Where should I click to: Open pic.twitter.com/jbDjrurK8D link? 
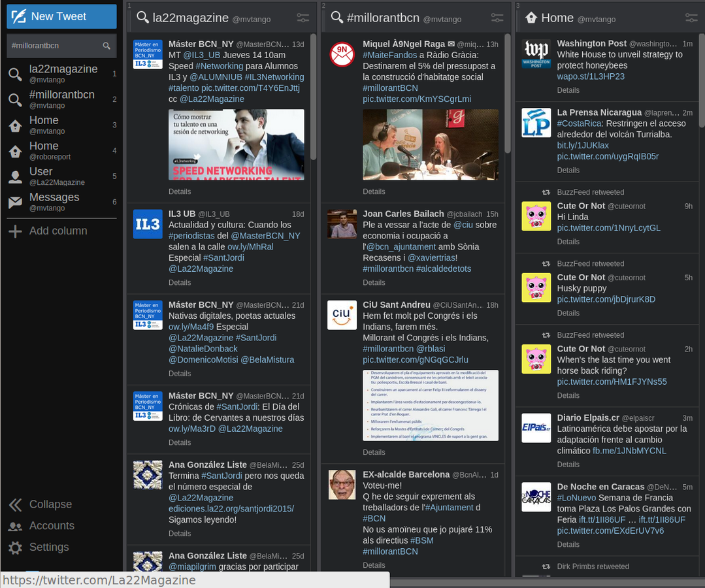click(606, 299)
